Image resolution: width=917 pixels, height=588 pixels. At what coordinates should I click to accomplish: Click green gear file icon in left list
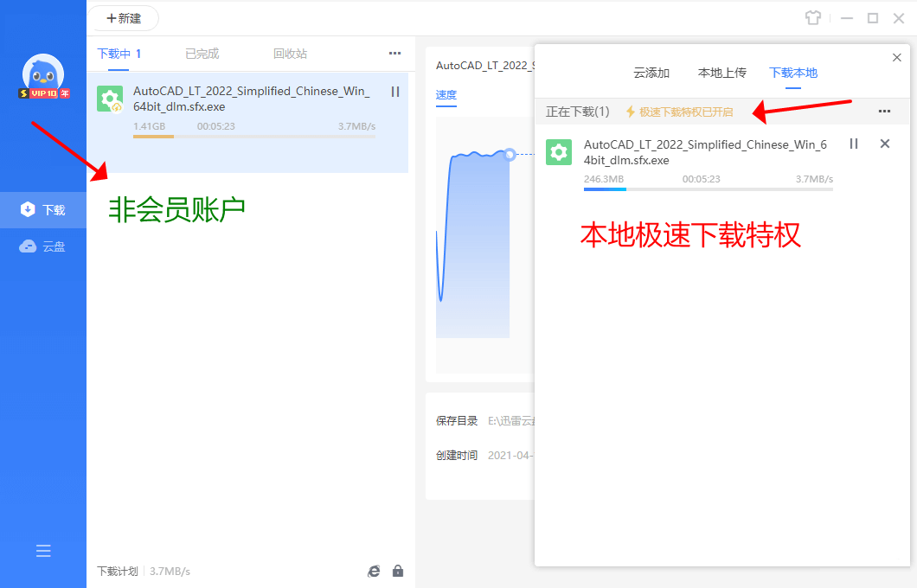[x=110, y=99]
